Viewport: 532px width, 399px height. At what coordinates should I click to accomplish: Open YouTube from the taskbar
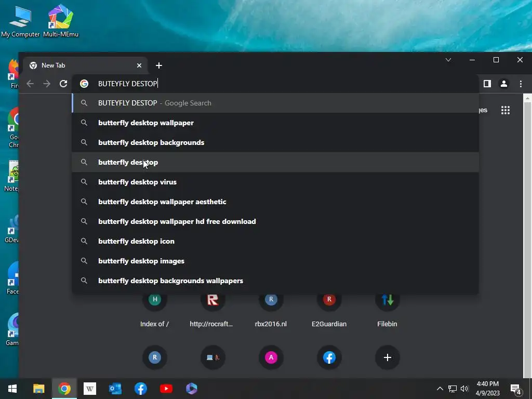click(x=166, y=389)
